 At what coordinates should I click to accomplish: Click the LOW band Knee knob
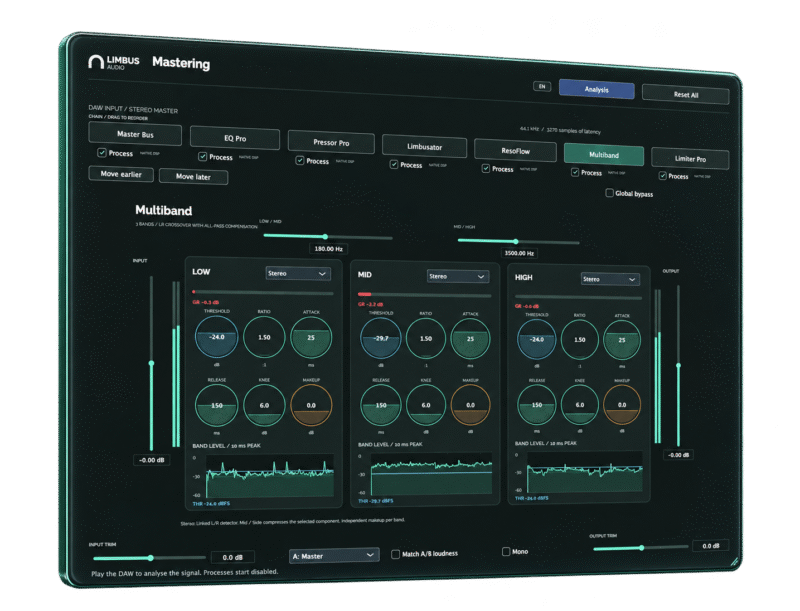pyautogui.click(x=264, y=405)
